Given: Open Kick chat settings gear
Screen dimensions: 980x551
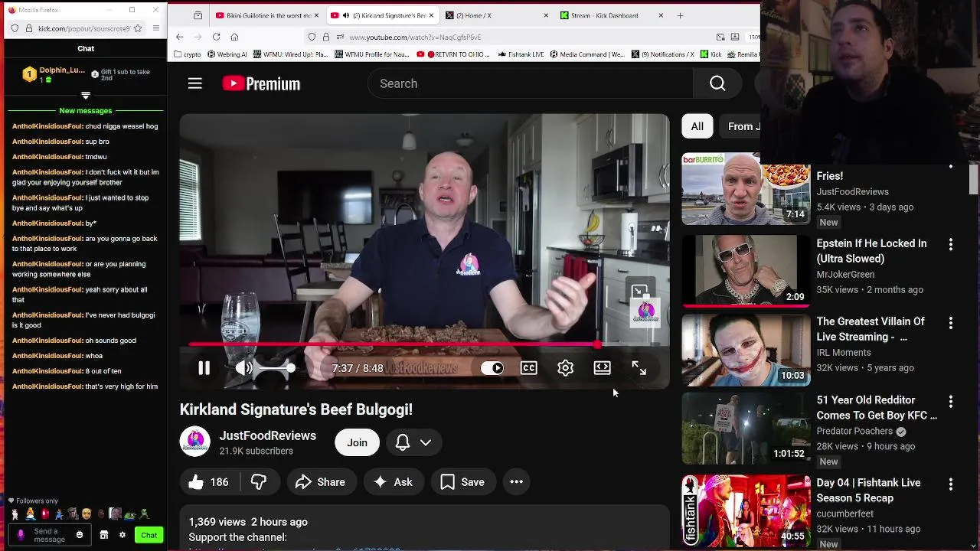Looking at the screenshot, I should click(122, 535).
